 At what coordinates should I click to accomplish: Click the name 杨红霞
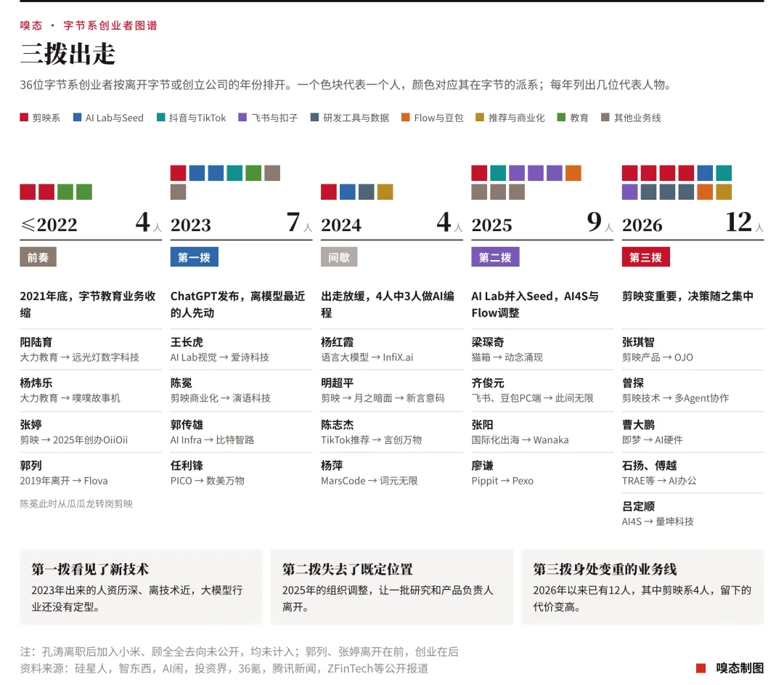pyautogui.click(x=337, y=342)
